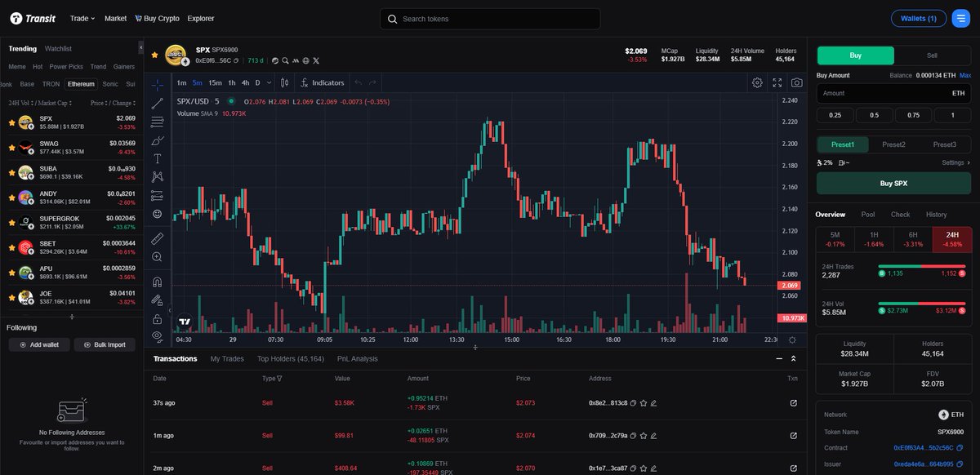This screenshot has height=475, width=980.
Task: Undo the last chart action
Action: point(358,82)
